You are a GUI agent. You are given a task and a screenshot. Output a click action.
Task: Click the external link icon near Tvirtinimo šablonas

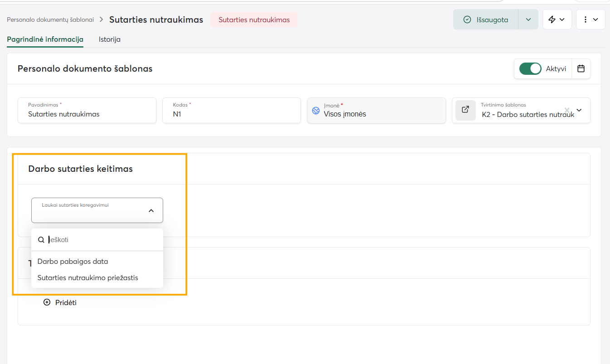coord(465,110)
